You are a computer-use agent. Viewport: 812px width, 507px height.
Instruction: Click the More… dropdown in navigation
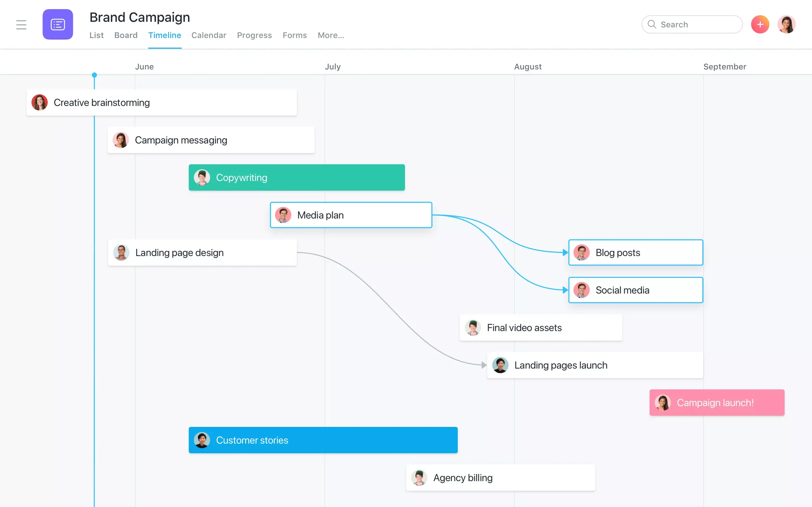pyautogui.click(x=330, y=35)
